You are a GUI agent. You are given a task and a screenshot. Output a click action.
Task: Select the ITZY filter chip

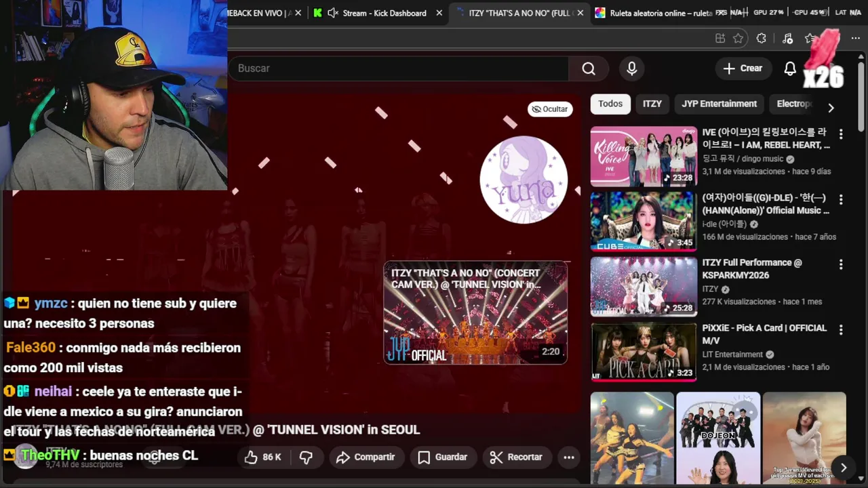click(x=652, y=104)
